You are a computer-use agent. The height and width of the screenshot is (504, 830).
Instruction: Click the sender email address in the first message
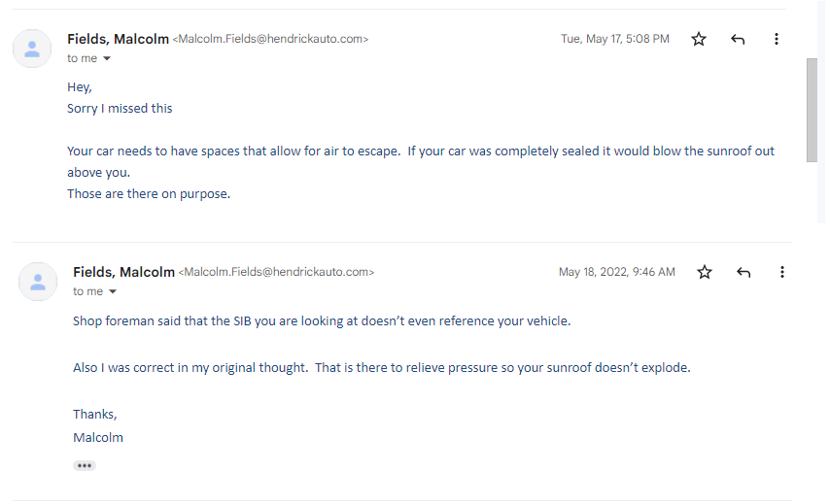click(270, 39)
